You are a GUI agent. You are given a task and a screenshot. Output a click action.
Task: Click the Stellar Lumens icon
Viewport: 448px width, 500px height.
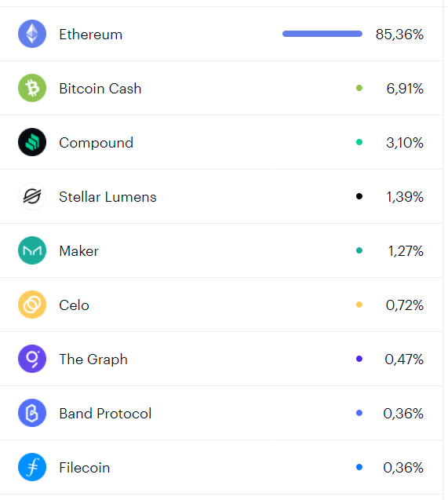point(32,196)
